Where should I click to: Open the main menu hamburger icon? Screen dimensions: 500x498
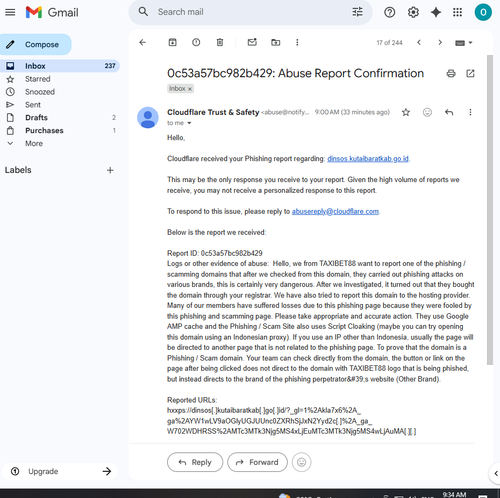(x=10, y=13)
